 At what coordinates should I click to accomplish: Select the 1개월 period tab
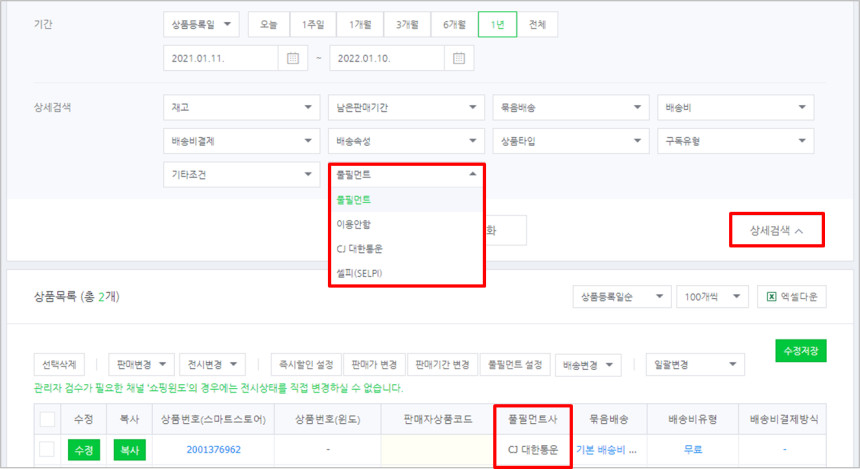[x=360, y=25]
